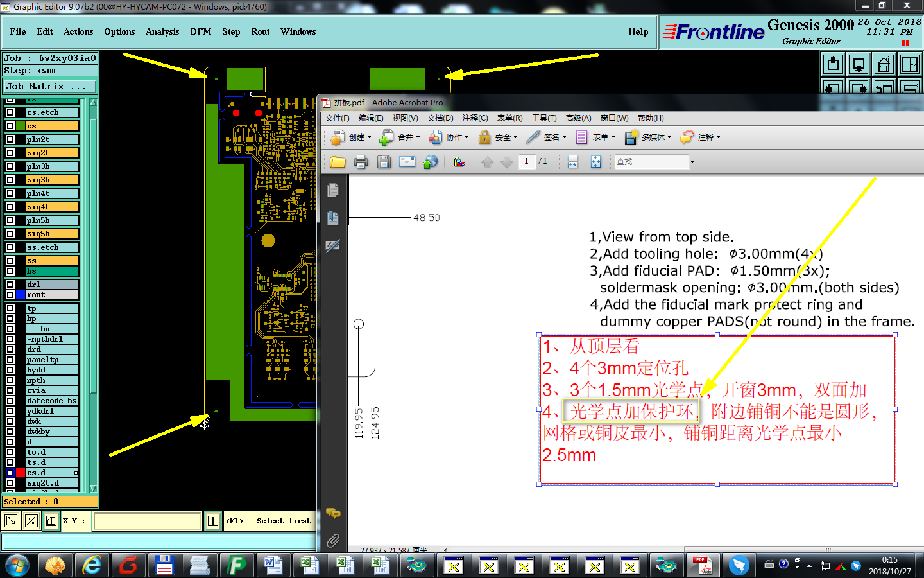Click the download-arrow icon in Genesis top-right panel
The height and width of the screenshot is (578, 924).
tap(859, 64)
